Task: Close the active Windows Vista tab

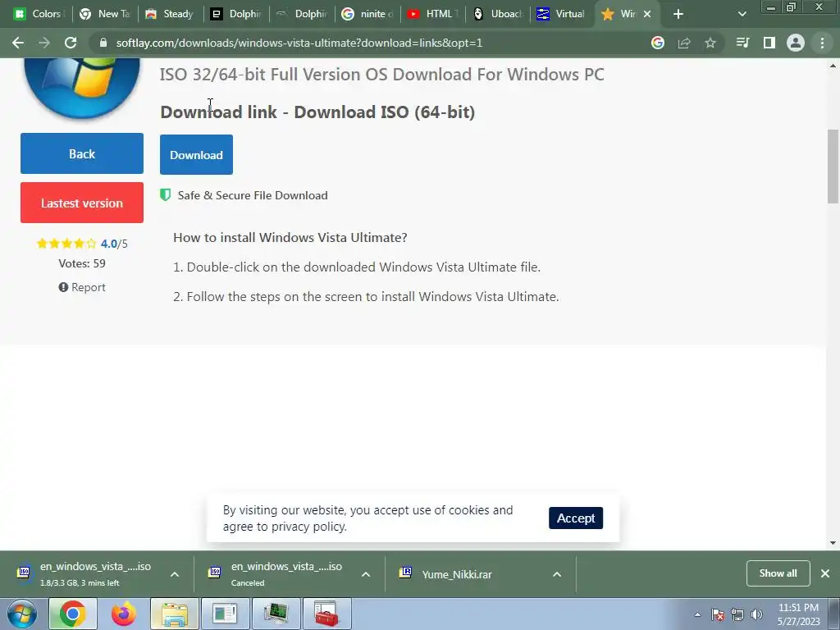Action: 647,14
